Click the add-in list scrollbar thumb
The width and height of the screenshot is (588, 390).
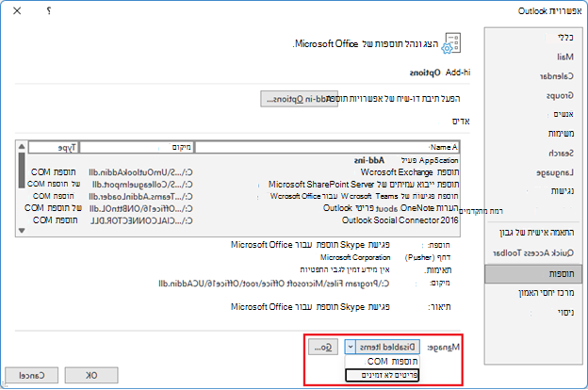tap(22, 170)
